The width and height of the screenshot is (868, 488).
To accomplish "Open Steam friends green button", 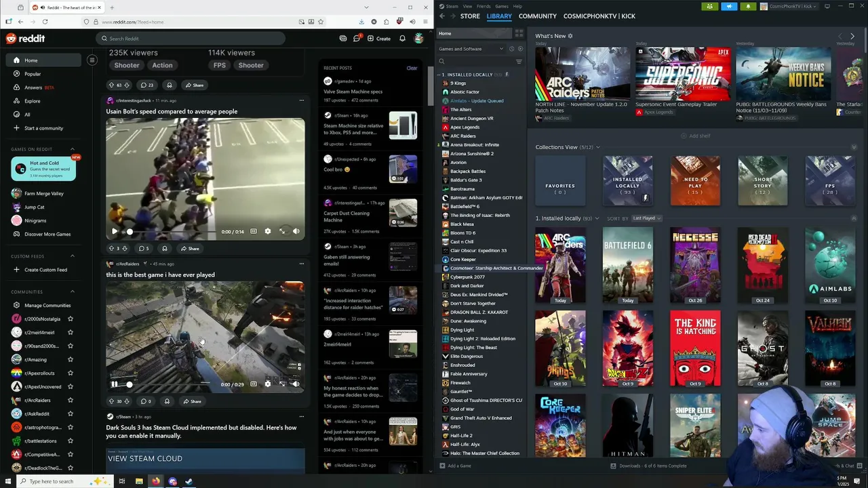I will (x=710, y=6).
